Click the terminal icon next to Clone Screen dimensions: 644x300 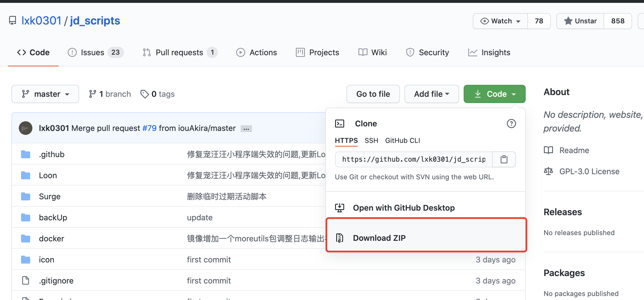click(x=340, y=124)
